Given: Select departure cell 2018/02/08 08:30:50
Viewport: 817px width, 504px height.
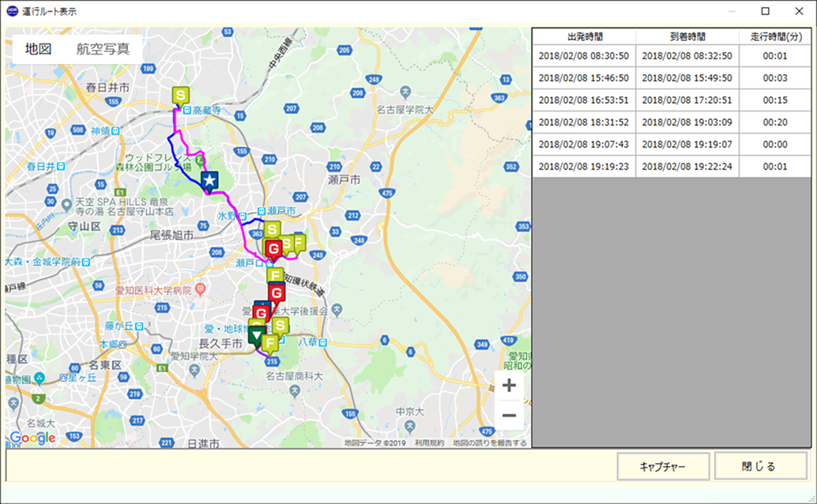Looking at the screenshot, I should click(584, 56).
